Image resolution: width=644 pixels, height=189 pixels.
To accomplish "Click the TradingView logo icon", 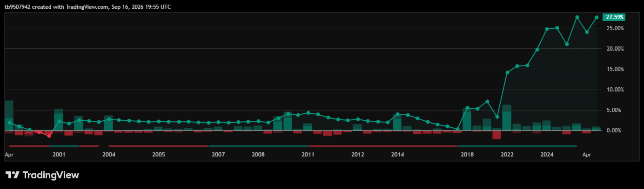I will pos(13,175).
